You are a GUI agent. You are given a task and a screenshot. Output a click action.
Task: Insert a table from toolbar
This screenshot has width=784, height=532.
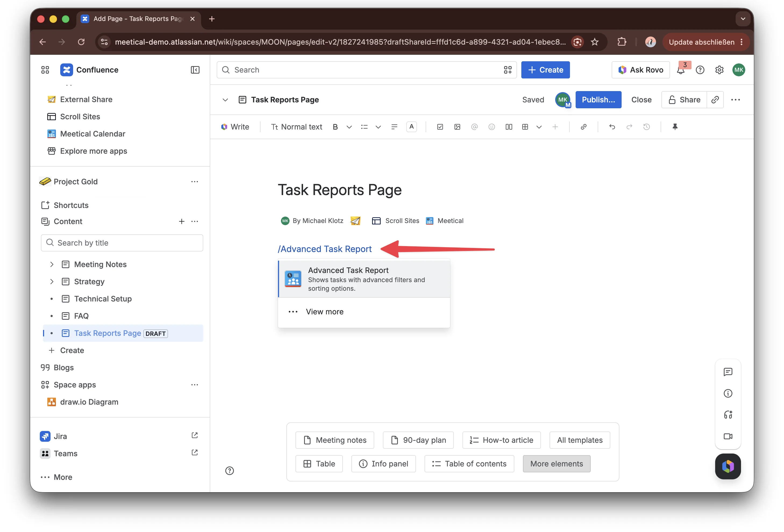(x=525, y=127)
